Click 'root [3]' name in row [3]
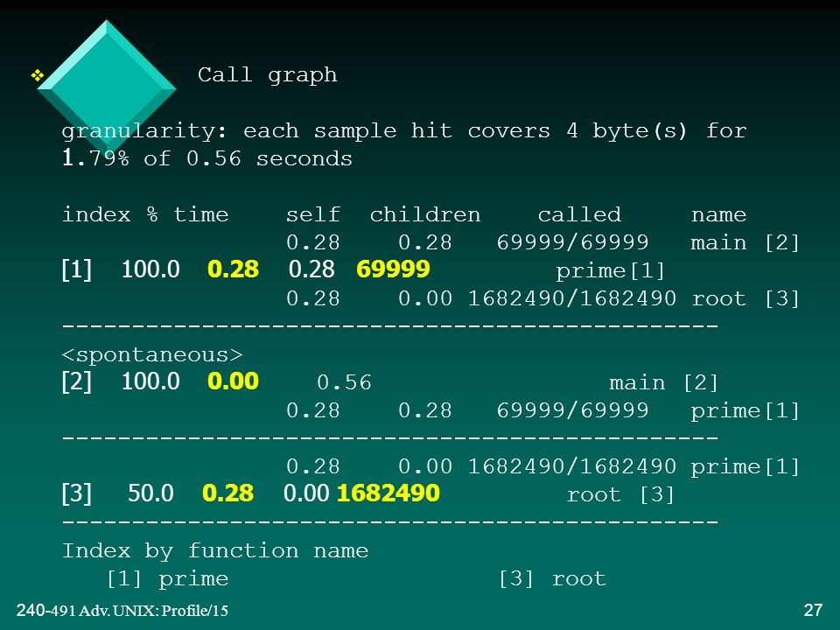The image size is (840, 630). [620, 495]
